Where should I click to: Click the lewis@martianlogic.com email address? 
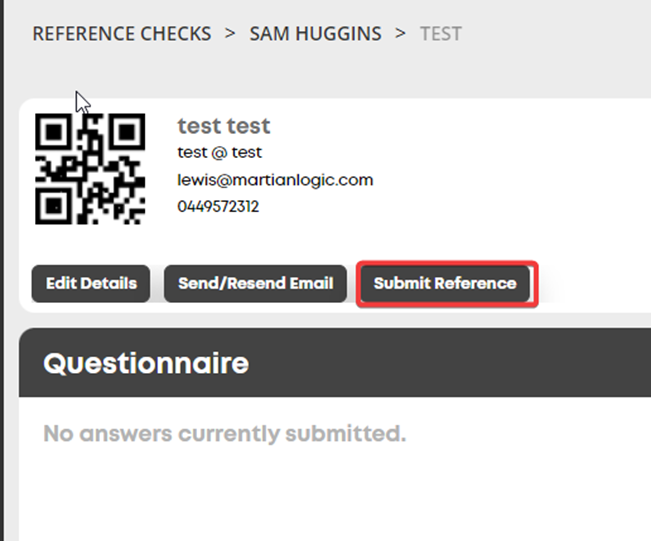pos(275,180)
